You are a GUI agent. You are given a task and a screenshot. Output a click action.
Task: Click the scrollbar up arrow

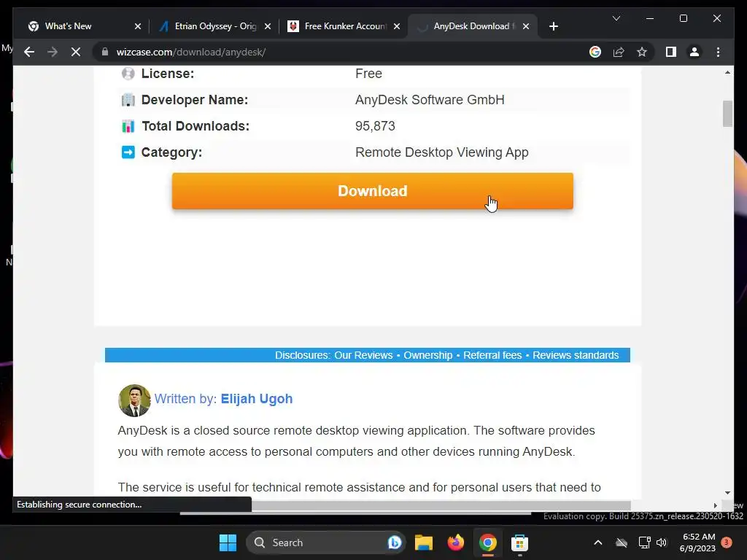[x=727, y=72]
